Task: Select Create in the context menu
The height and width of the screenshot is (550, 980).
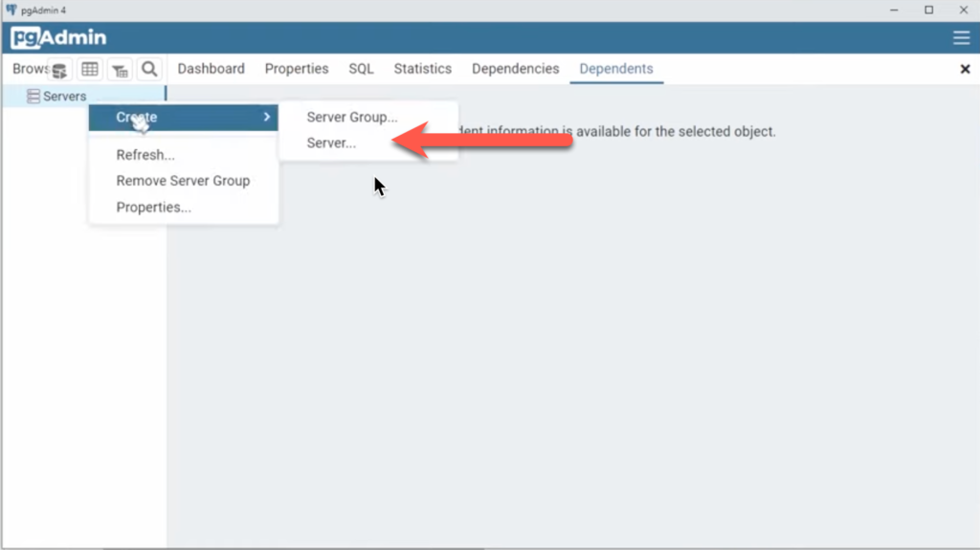Action: [183, 117]
